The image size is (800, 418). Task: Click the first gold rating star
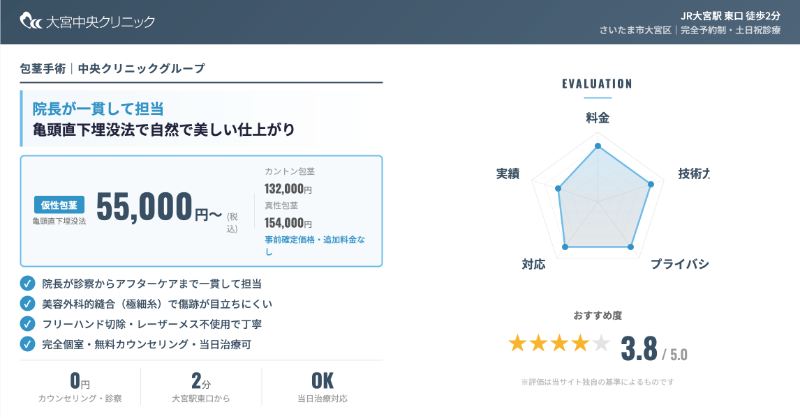pos(517,345)
